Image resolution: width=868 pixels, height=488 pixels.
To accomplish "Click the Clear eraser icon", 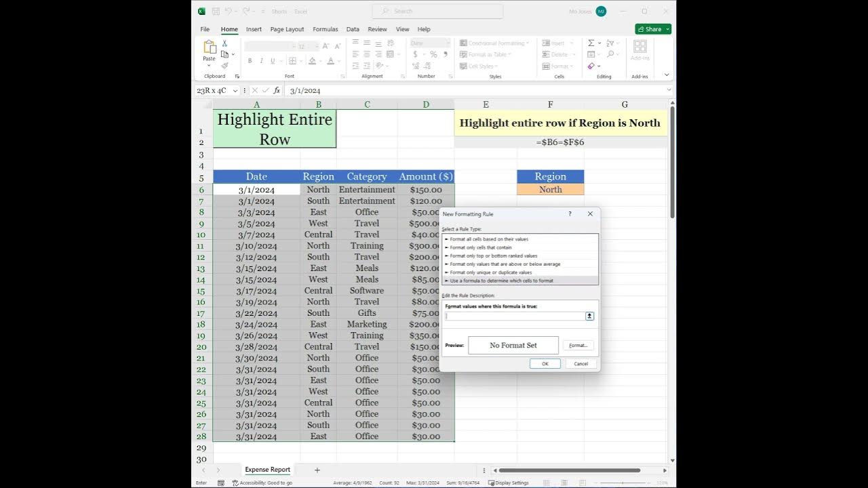I will coord(591,66).
